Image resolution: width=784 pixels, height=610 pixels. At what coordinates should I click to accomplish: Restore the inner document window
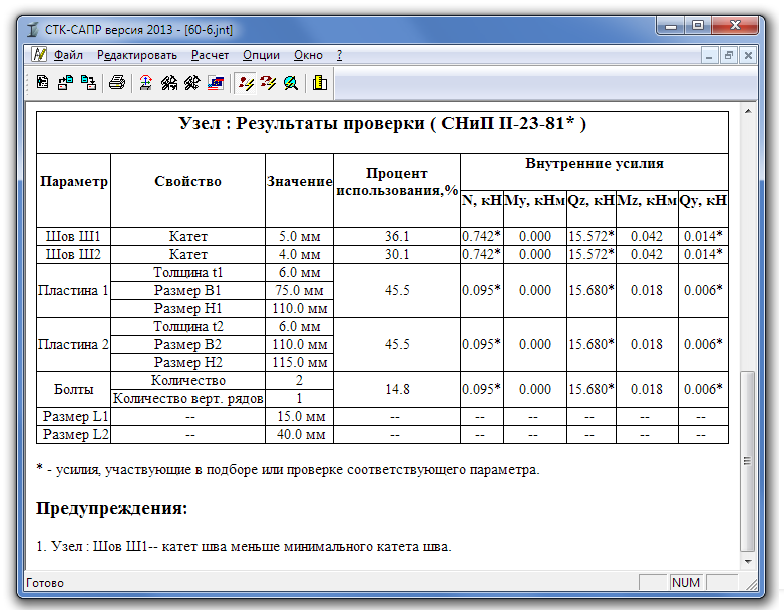728,55
